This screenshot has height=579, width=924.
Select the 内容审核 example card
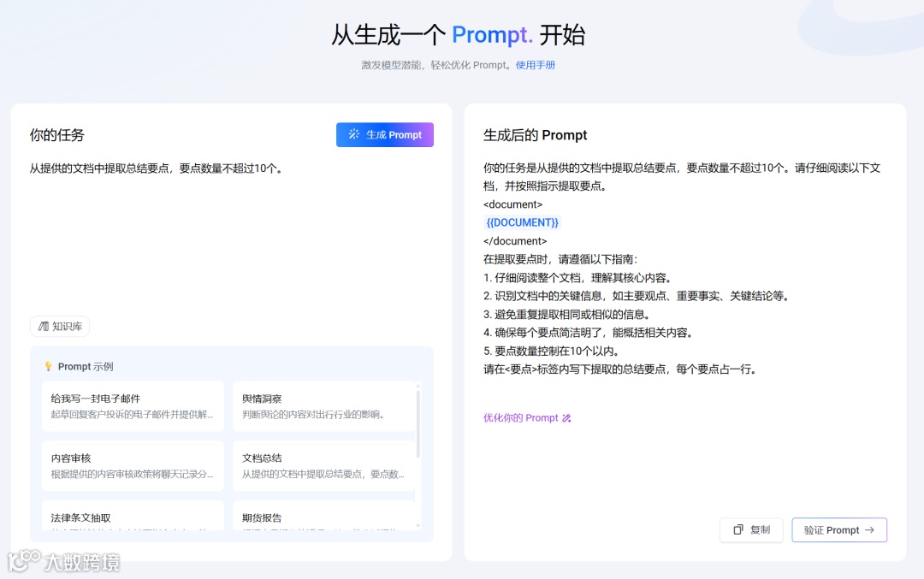[133, 466]
